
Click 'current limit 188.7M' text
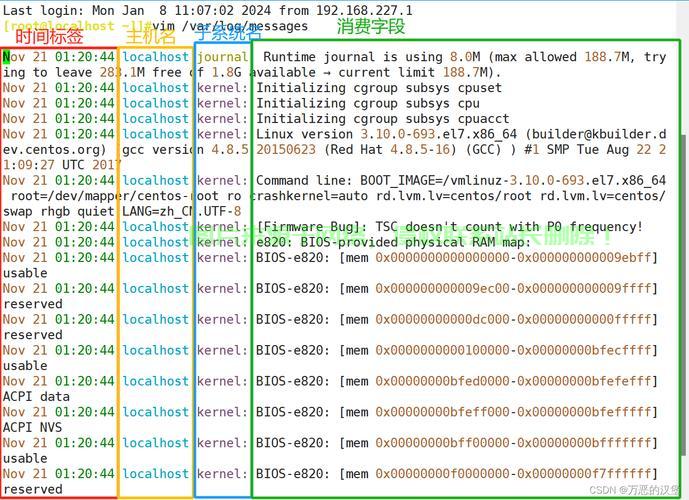pos(413,72)
